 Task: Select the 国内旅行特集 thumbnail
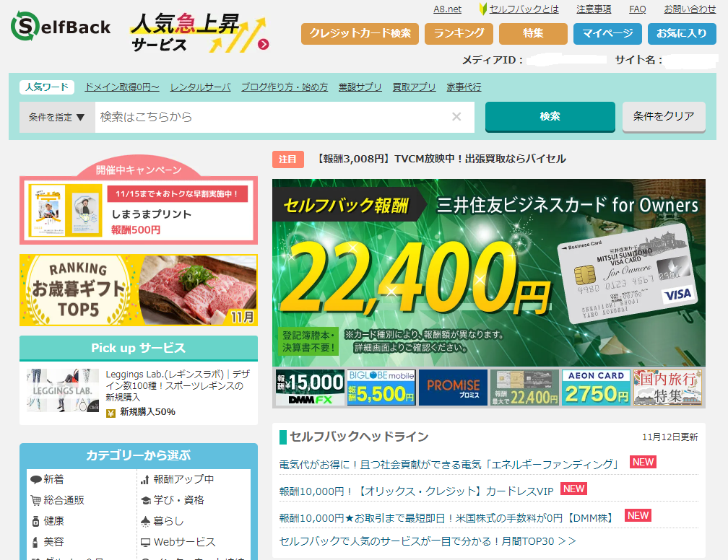667,388
